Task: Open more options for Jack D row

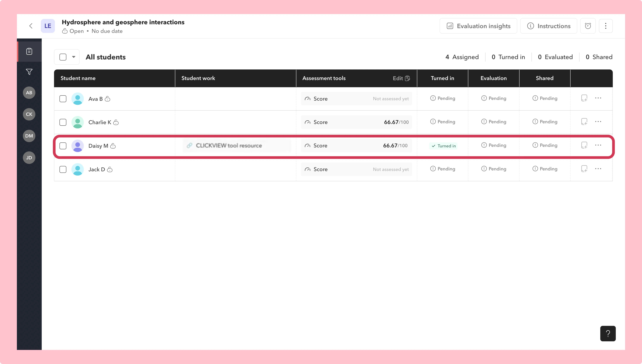Action: 598,169
